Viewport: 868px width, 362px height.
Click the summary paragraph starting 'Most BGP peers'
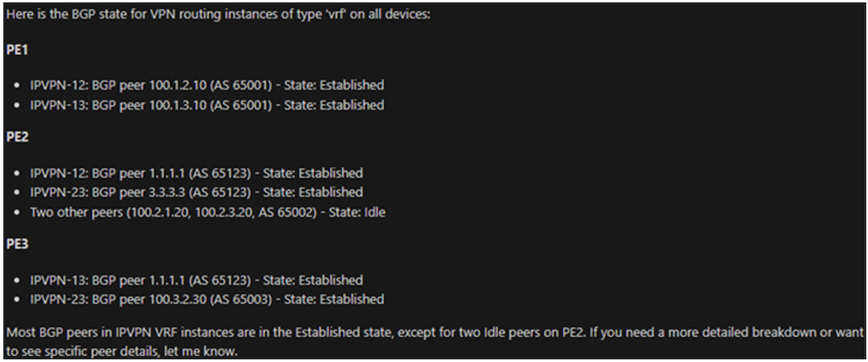click(x=434, y=334)
